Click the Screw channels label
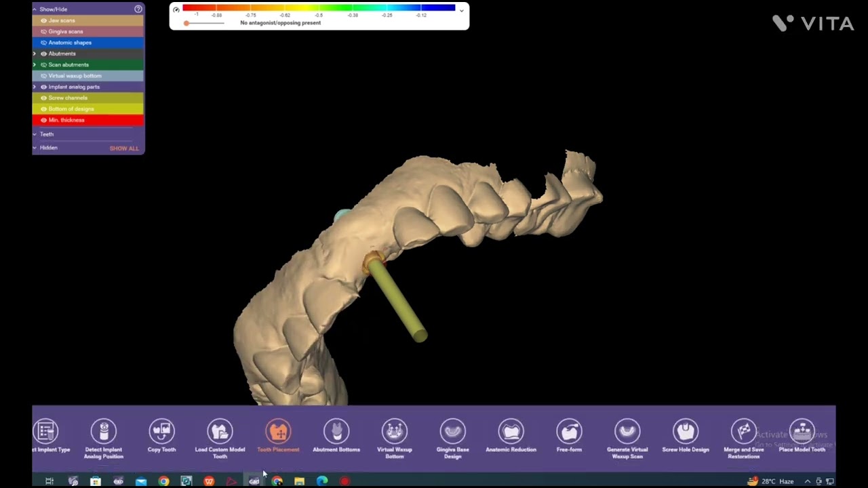This screenshot has height=488, width=868. pos(68,98)
